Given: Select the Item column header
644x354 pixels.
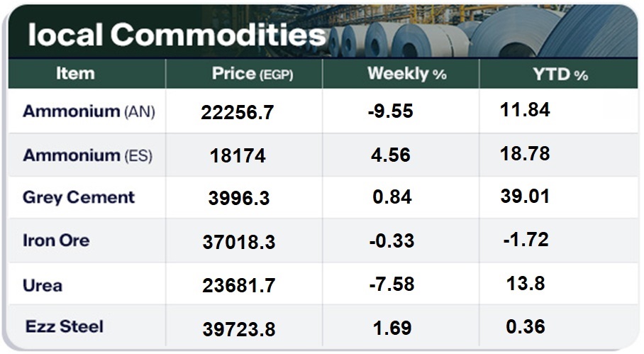Looking at the screenshot, I should (x=75, y=74).
